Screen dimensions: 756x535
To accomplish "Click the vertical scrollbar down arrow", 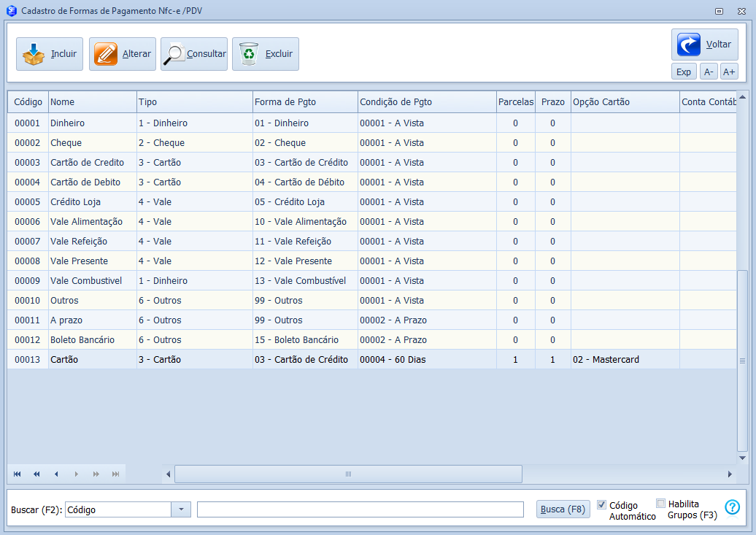I will coord(742,458).
